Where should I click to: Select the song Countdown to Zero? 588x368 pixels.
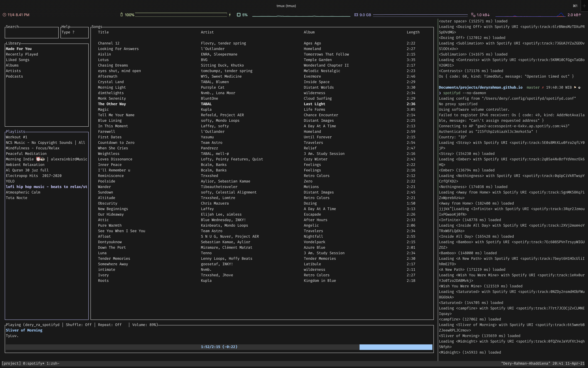[116, 143]
